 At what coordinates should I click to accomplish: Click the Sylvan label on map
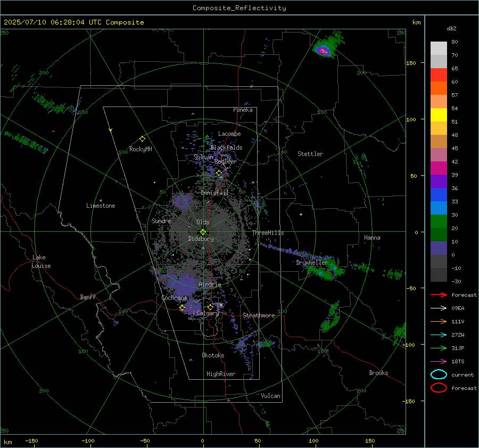[203, 157]
